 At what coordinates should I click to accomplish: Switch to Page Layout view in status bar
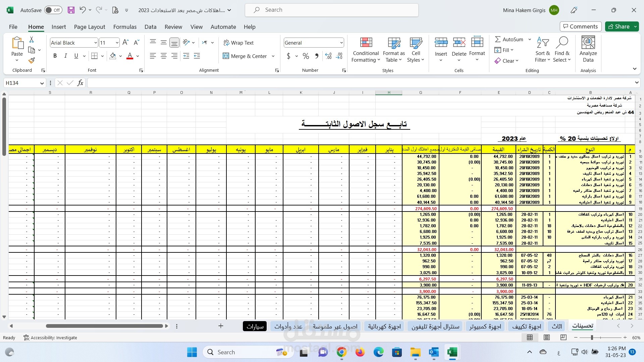click(547, 338)
